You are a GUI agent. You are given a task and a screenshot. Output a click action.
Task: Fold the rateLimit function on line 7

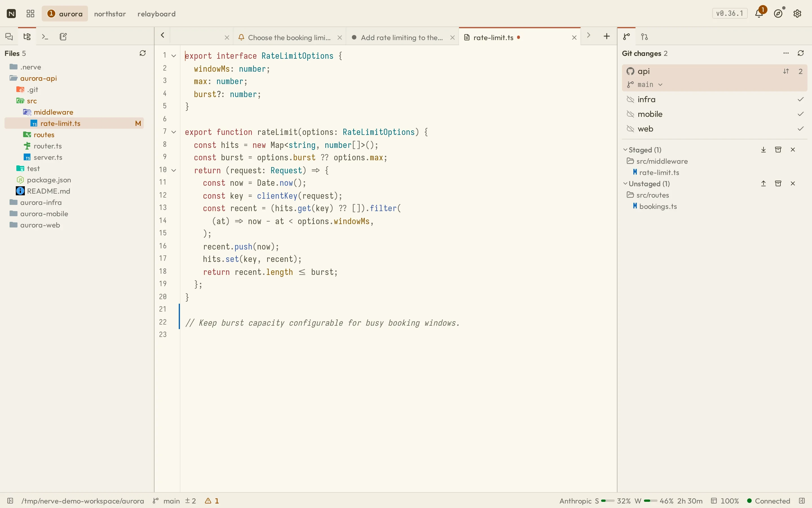coord(174,132)
